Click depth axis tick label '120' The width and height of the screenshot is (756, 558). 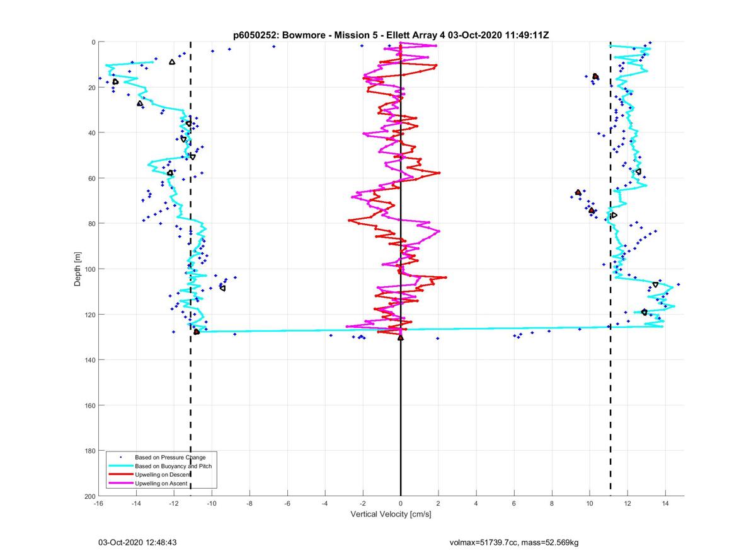pos(89,315)
